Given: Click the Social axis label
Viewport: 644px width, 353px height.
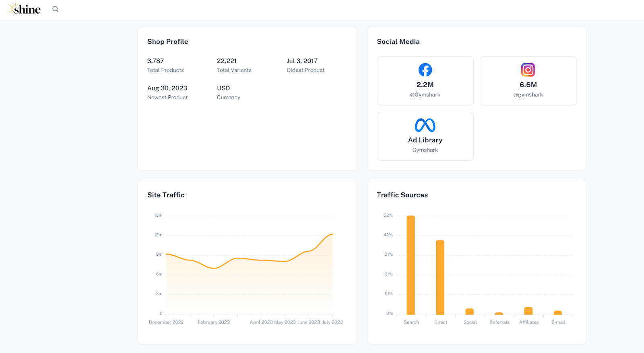Looking at the screenshot, I should click(x=470, y=322).
